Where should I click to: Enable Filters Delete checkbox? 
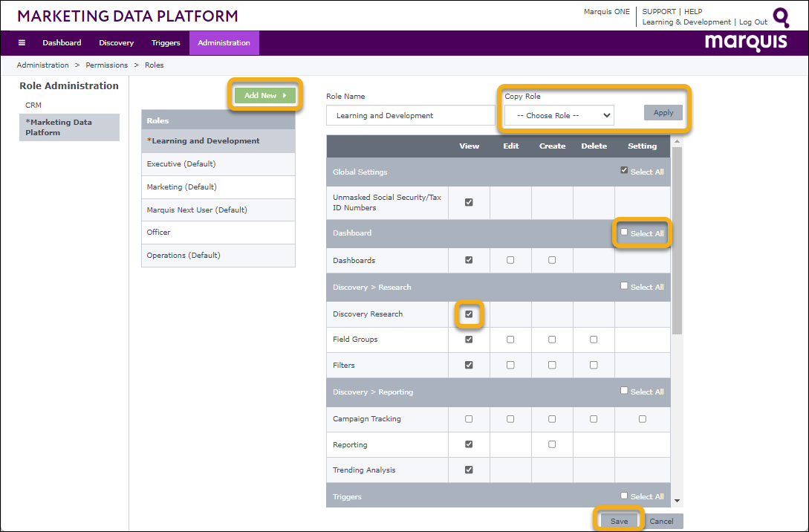(594, 365)
